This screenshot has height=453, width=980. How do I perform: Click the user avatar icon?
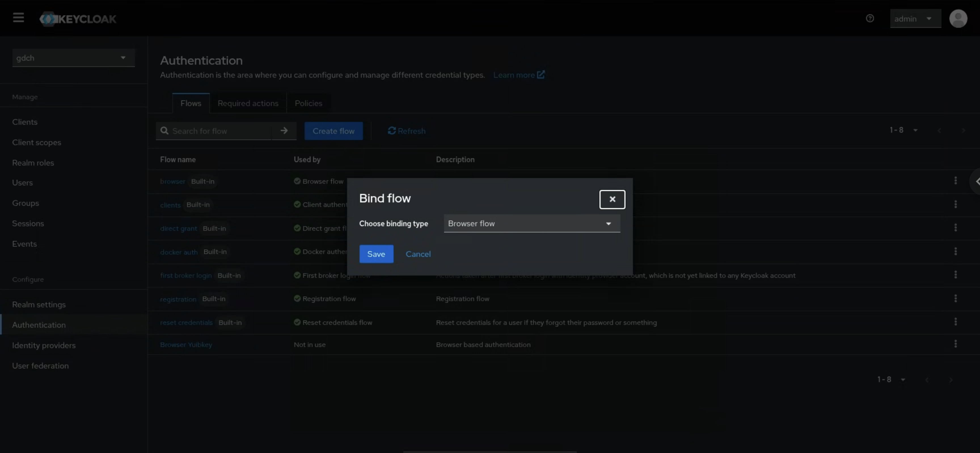(x=958, y=18)
